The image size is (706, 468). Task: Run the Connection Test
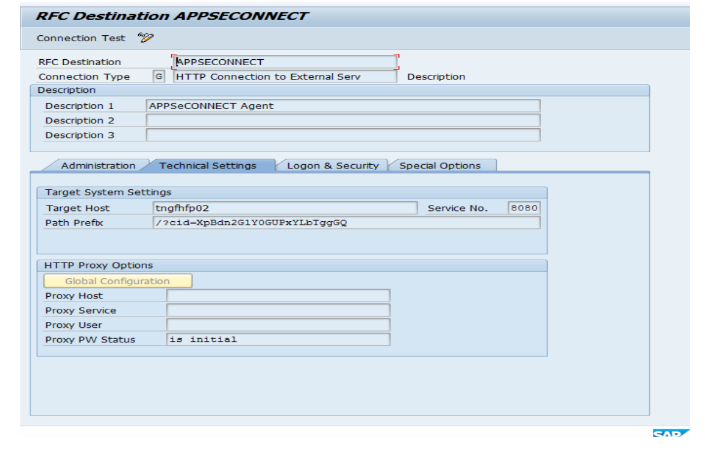81,38
